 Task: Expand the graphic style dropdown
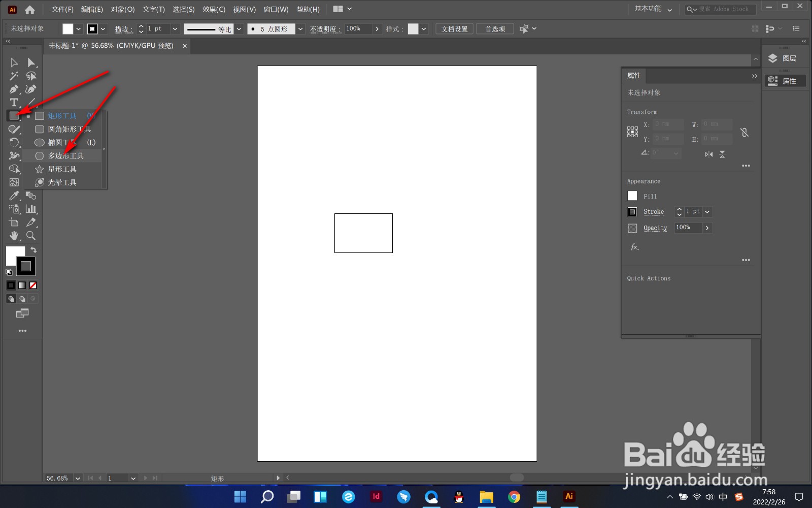424,29
